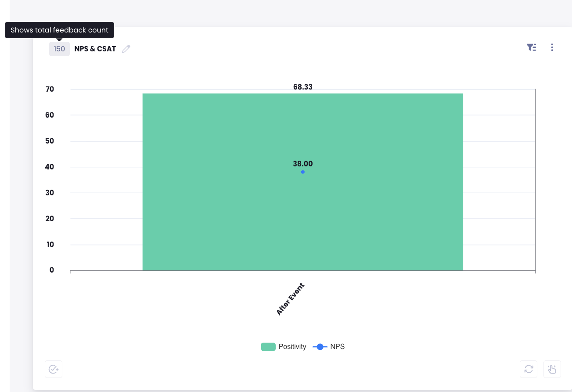Screen dimensions: 572x392
Task: Click the 0 y-axis tick label
Action: coord(52,270)
